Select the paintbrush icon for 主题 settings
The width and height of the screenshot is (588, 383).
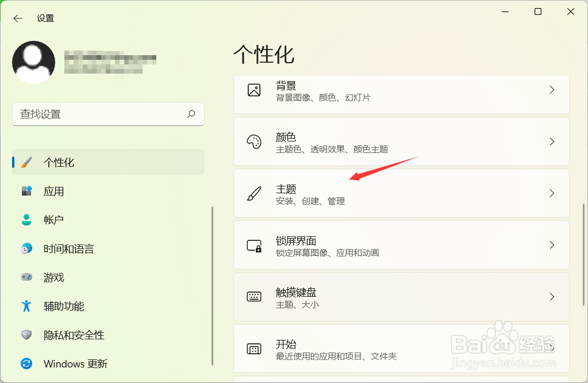click(254, 193)
